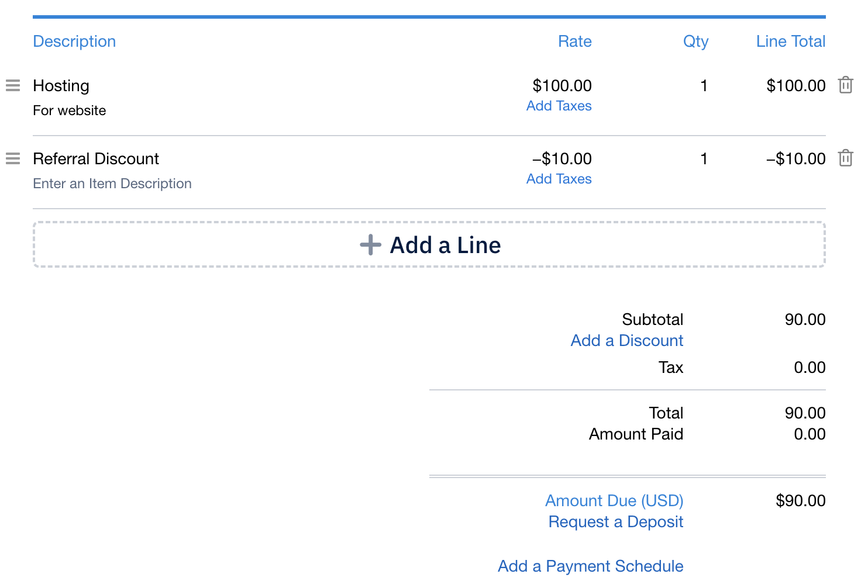This screenshot has height=588, width=868.
Task: Click Add a Payment Schedule
Action: click(x=590, y=566)
